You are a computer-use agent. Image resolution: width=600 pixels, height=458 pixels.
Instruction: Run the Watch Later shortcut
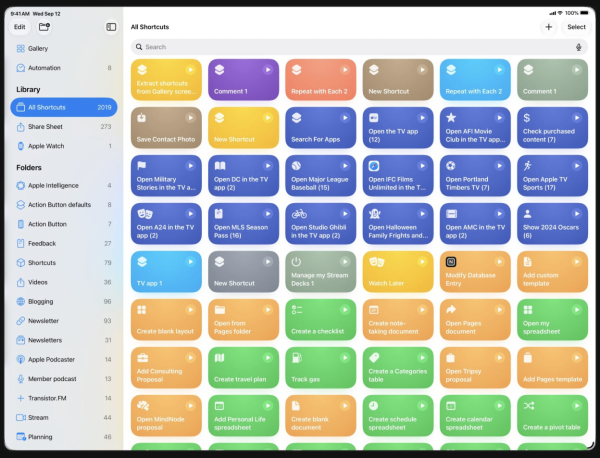tap(422, 262)
